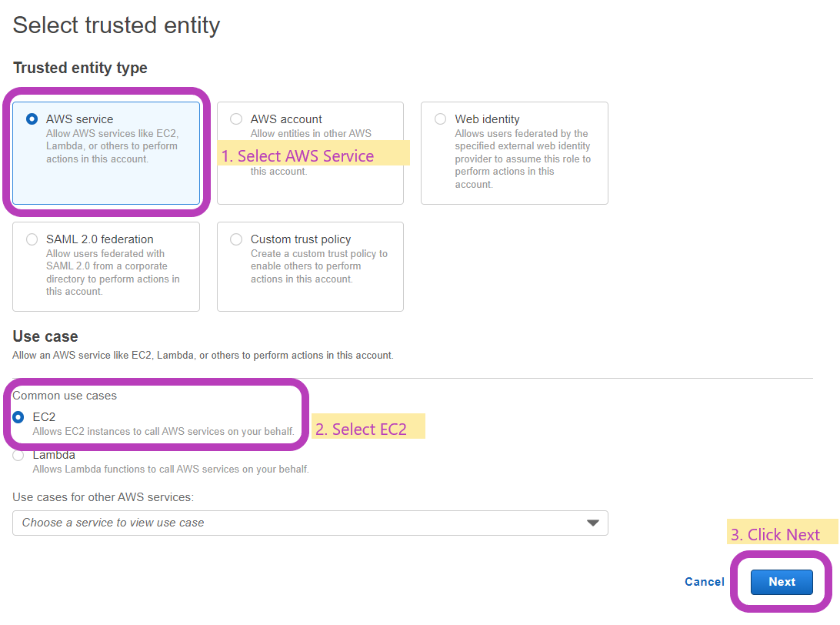Screen dimensions: 840x625
Task: Choose the Lambda common use case
Action: (x=18, y=455)
